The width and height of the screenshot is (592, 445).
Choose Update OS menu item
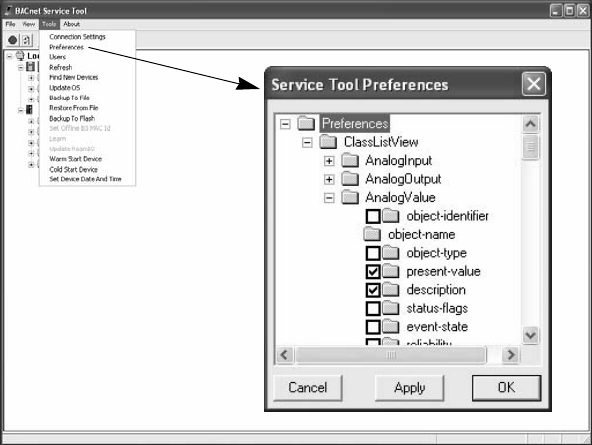coord(65,88)
